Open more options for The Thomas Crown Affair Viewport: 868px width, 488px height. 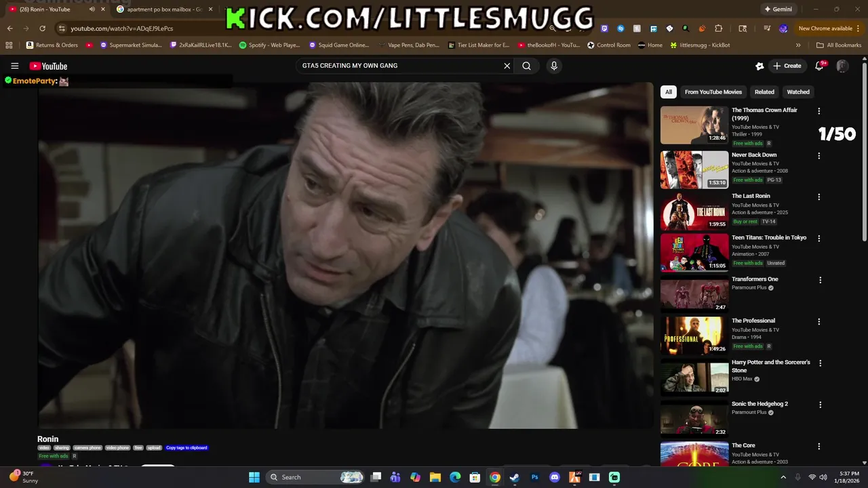pyautogui.click(x=818, y=111)
